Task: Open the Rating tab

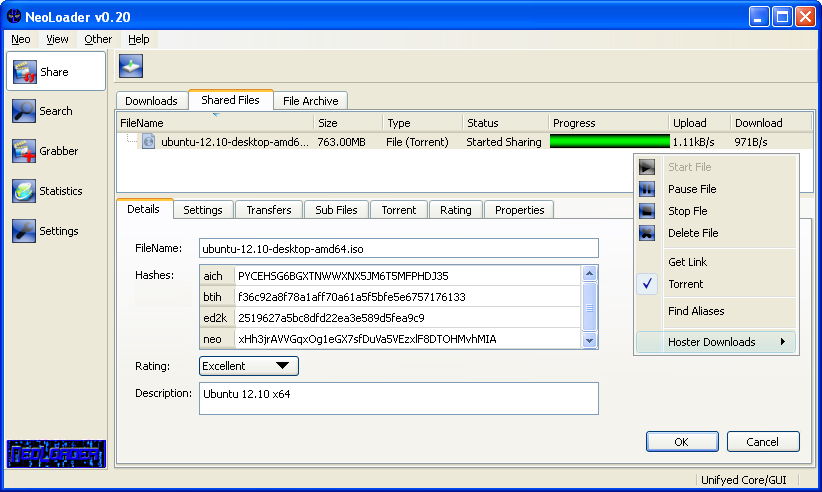Action: pos(456,210)
